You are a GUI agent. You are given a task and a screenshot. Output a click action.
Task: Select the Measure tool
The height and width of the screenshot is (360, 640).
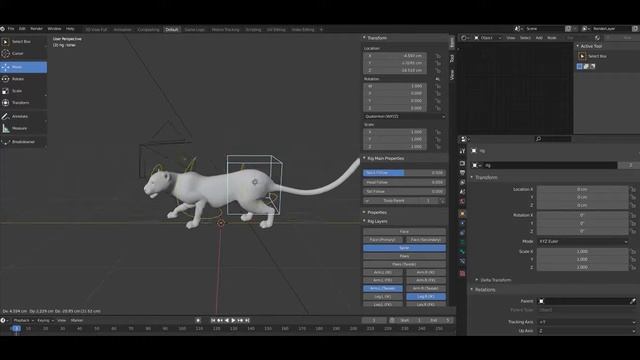pos(23,128)
